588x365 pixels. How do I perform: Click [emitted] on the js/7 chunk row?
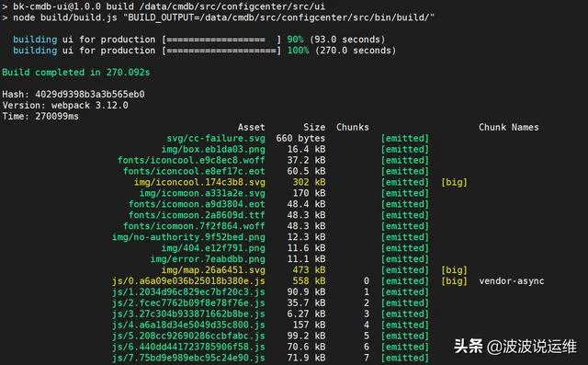405,358
